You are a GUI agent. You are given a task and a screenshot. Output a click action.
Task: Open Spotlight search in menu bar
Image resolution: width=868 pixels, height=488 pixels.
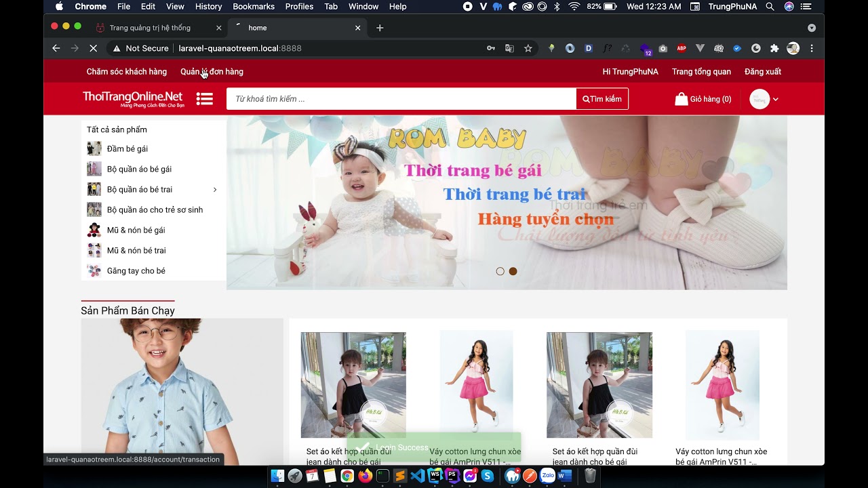point(770,6)
